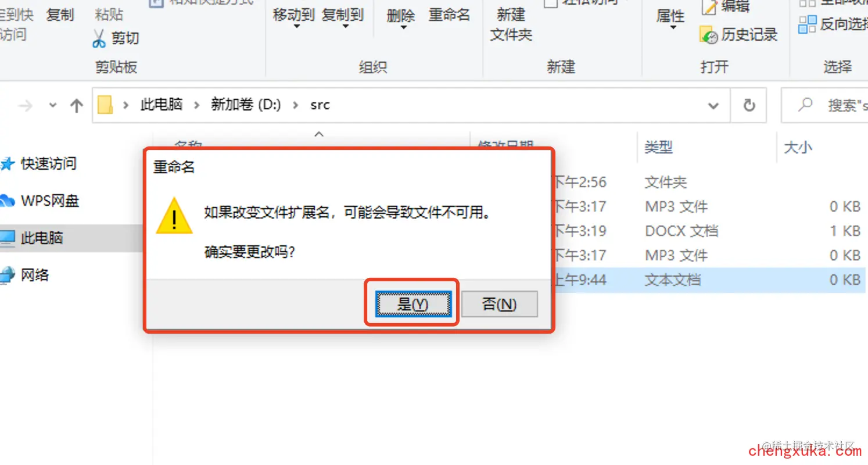Click the forward navigation arrow
Image resolution: width=868 pixels, height=465 pixels.
coord(26,106)
